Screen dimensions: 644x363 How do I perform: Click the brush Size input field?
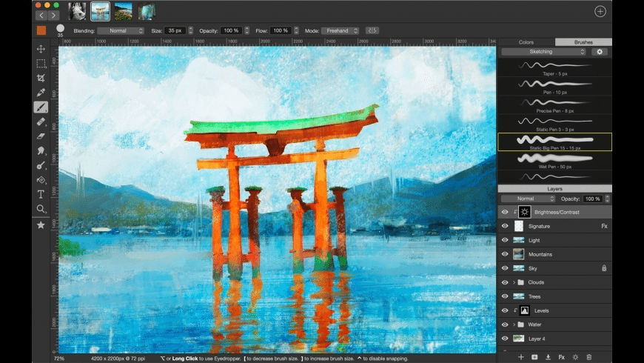coord(175,30)
